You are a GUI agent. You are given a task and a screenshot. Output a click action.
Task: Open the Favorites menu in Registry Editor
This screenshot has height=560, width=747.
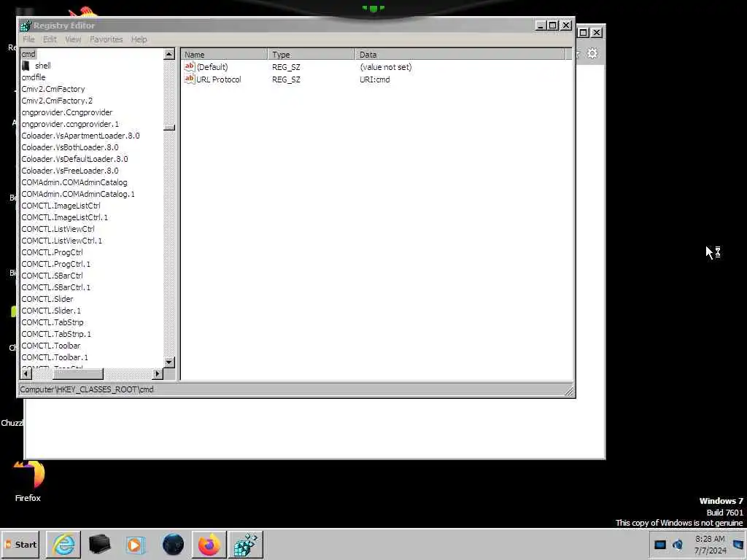[x=107, y=39]
